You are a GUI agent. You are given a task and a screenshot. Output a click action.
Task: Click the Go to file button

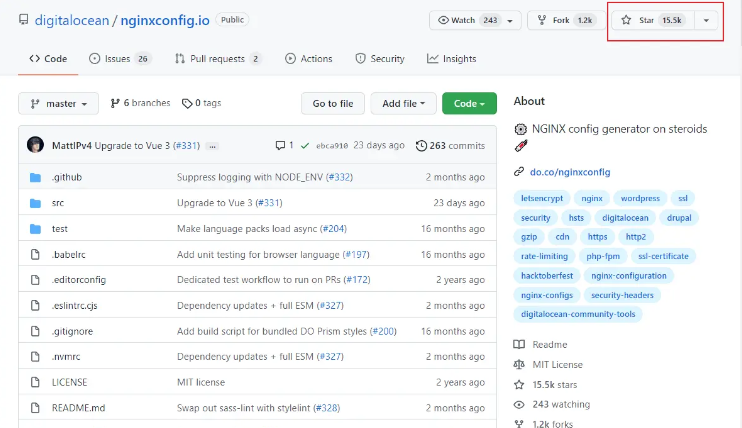pos(333,103)
